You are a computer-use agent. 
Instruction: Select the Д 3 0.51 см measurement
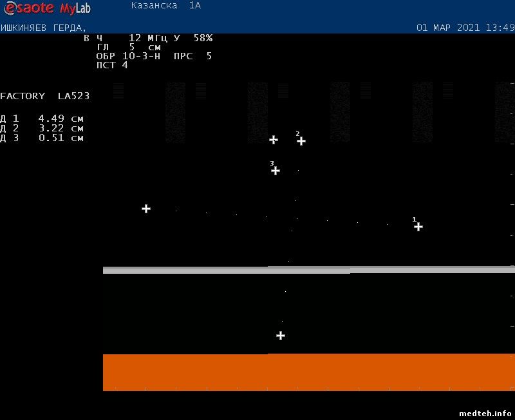42,138
